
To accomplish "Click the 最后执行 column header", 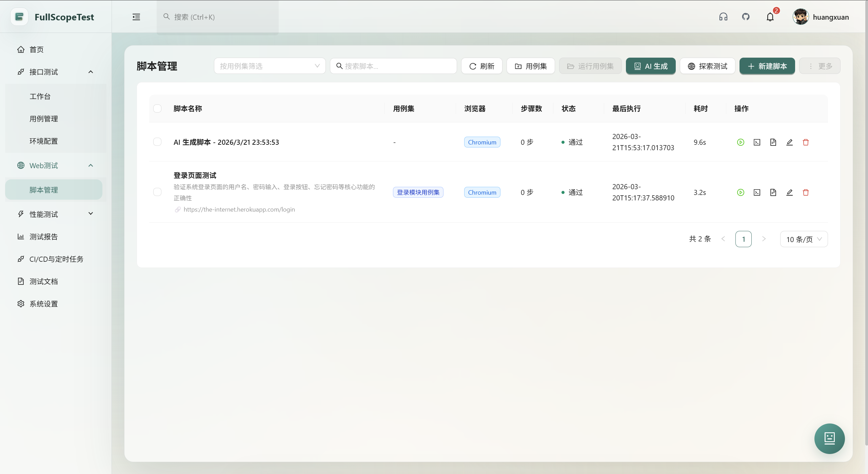I will click(x=626, y=108).
